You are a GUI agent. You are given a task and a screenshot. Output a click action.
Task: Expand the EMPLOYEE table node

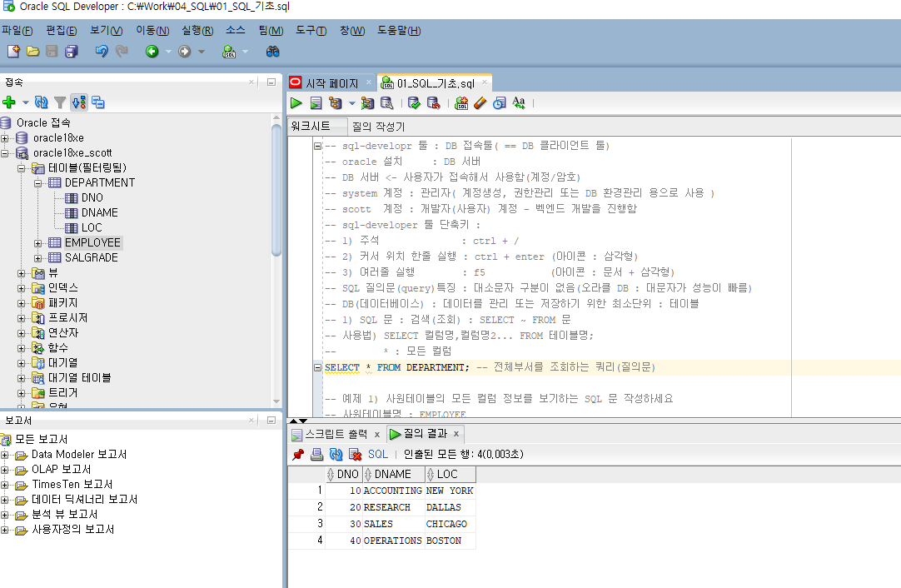(38, 243)
